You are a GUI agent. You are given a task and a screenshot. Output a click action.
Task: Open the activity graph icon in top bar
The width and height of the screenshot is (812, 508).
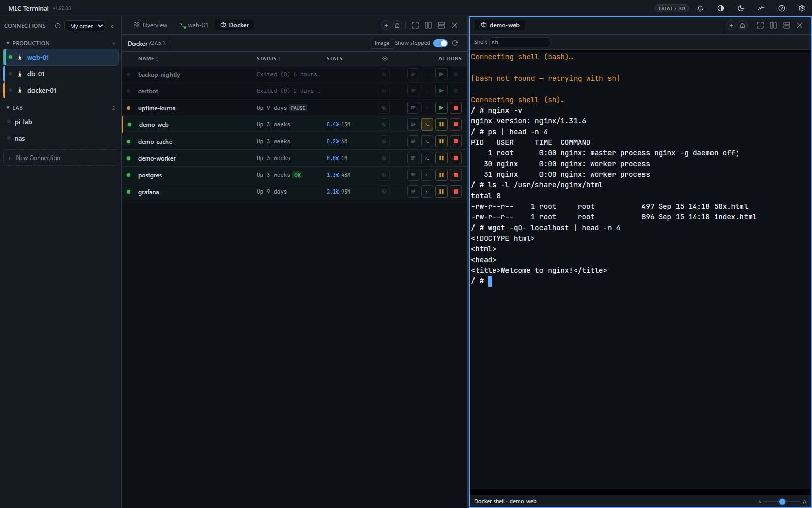click(761, 8)
